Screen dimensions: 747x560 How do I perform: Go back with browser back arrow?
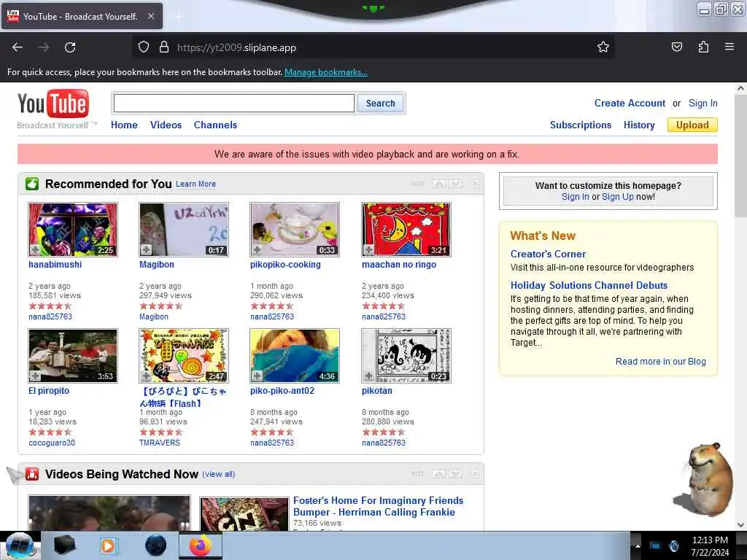tap(18, 47)
